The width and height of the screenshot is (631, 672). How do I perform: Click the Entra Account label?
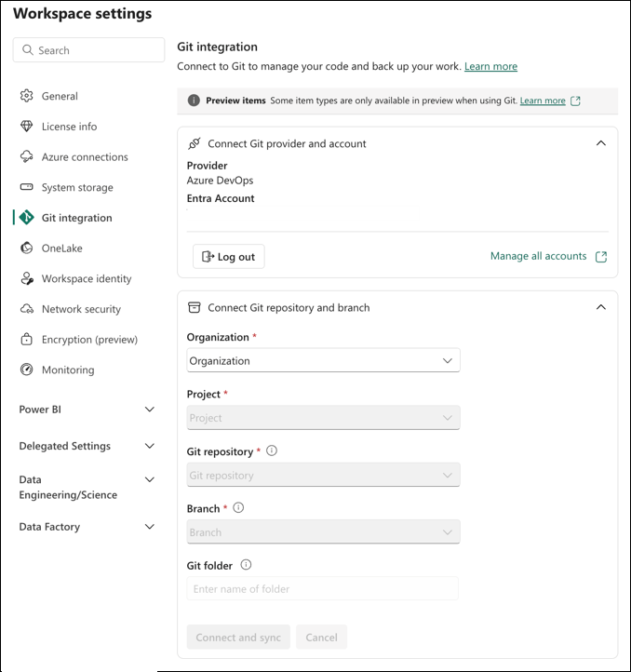221,198
